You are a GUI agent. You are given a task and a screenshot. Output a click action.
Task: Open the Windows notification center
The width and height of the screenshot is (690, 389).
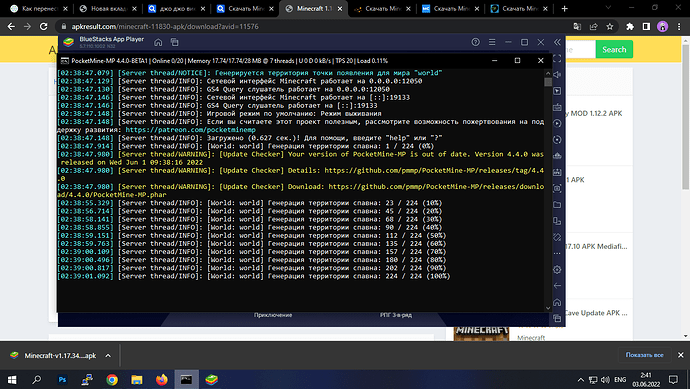click(x=673, y=379)
